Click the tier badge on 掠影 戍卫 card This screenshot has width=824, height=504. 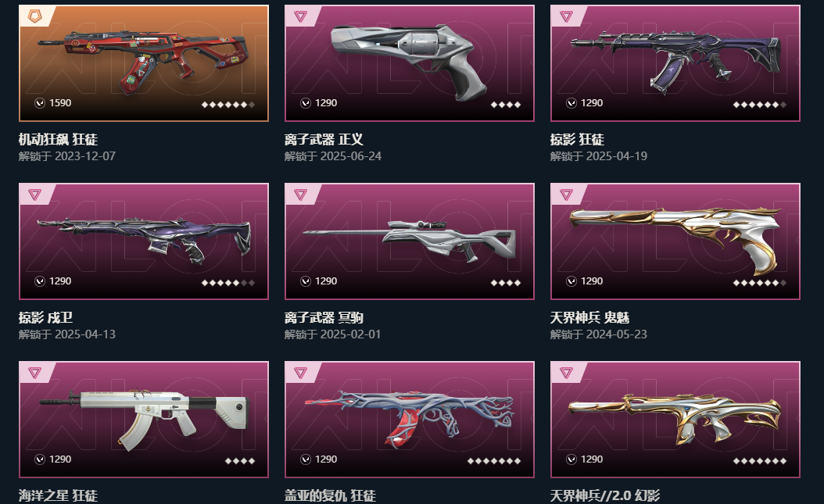34,195
